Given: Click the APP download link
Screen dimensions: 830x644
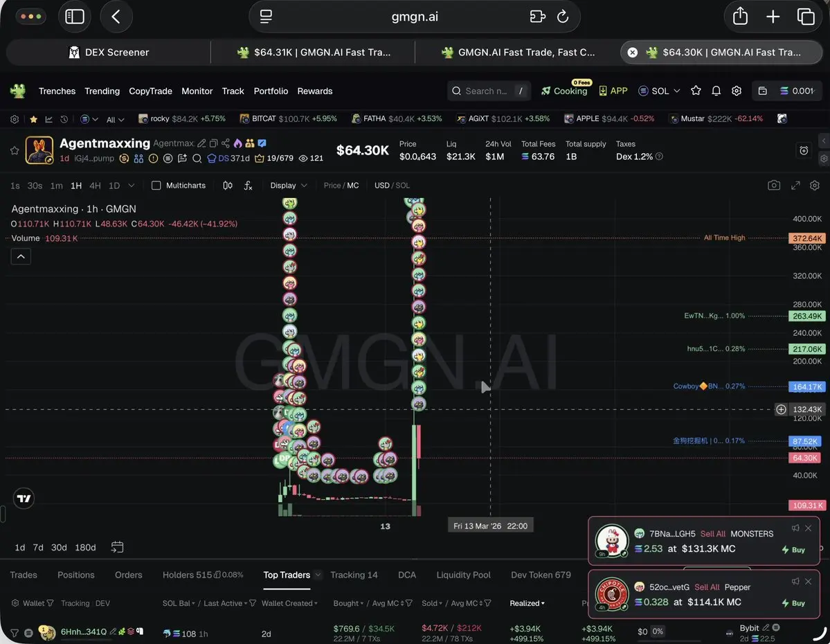Looking at the screenshot, I should [613, 91].
